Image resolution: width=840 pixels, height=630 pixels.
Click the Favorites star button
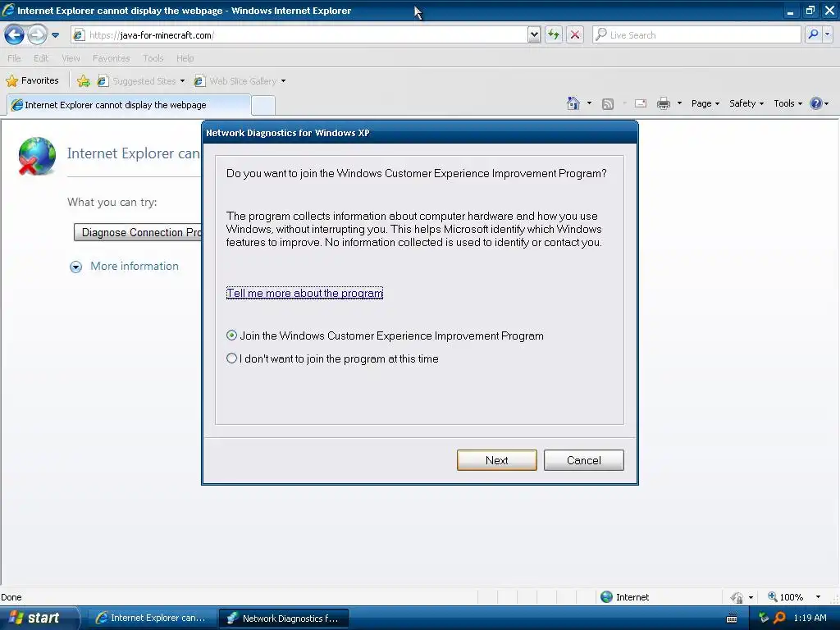(32, 81)
